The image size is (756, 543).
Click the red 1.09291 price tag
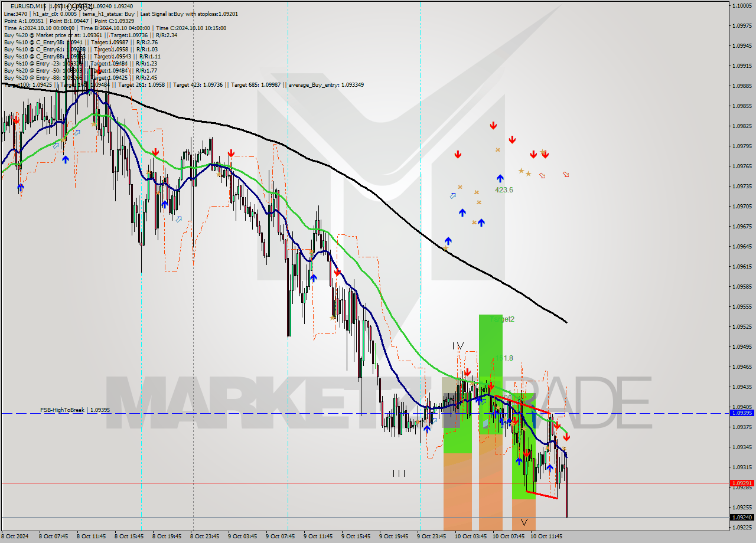point(742,483)
